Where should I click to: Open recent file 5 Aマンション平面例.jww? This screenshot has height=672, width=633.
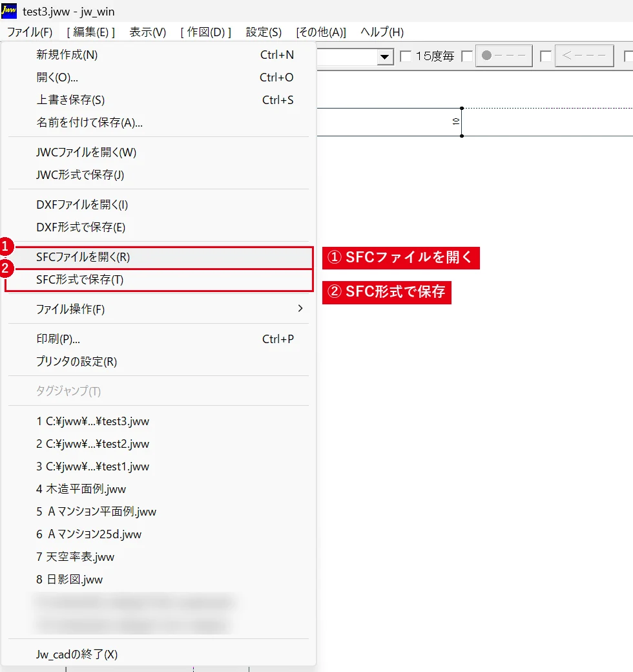coord(158,512)
